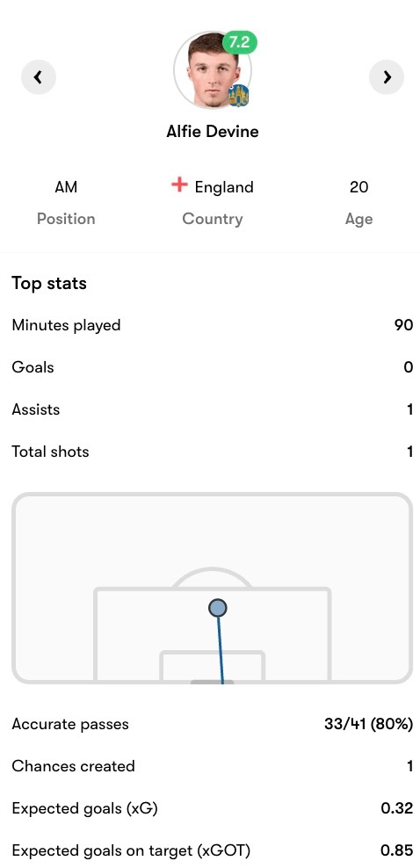Click the AM position label
420x868 pixels.
66,187
